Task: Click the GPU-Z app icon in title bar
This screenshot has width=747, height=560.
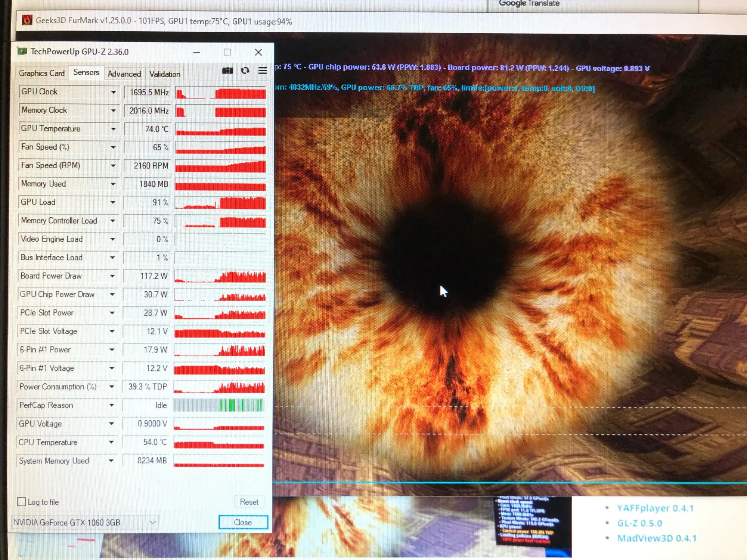Action: pos(22,51)
